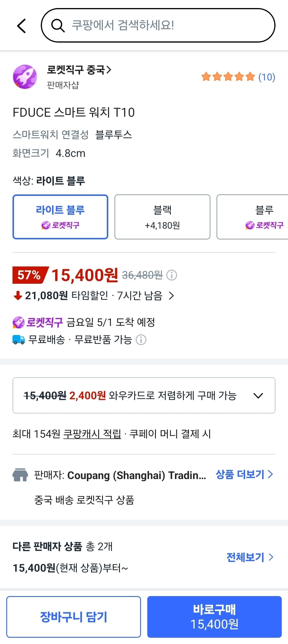This screenshot has width=288, height=644.
Task: Select the 라이트 블루 color option
Action: pyautogui.click(x=60, y=217)
